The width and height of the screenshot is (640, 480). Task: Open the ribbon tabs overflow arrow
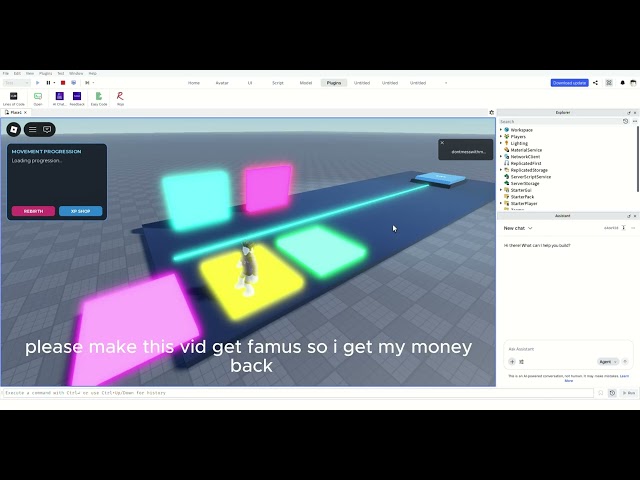(x=446, y=83)
